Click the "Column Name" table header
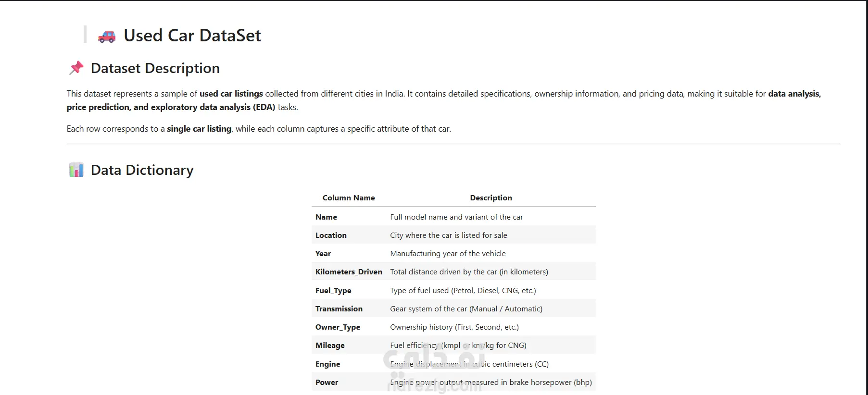 point(349,197)
